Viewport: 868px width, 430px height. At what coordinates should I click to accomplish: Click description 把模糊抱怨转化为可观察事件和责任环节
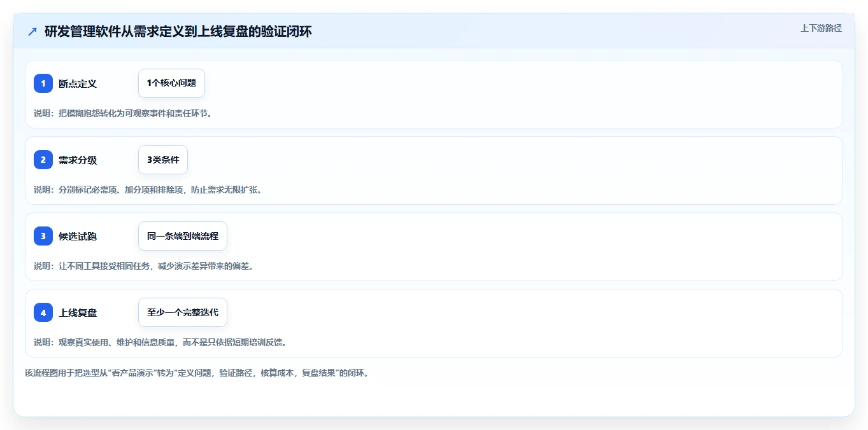pyautogui.click(x=135, y=113)
